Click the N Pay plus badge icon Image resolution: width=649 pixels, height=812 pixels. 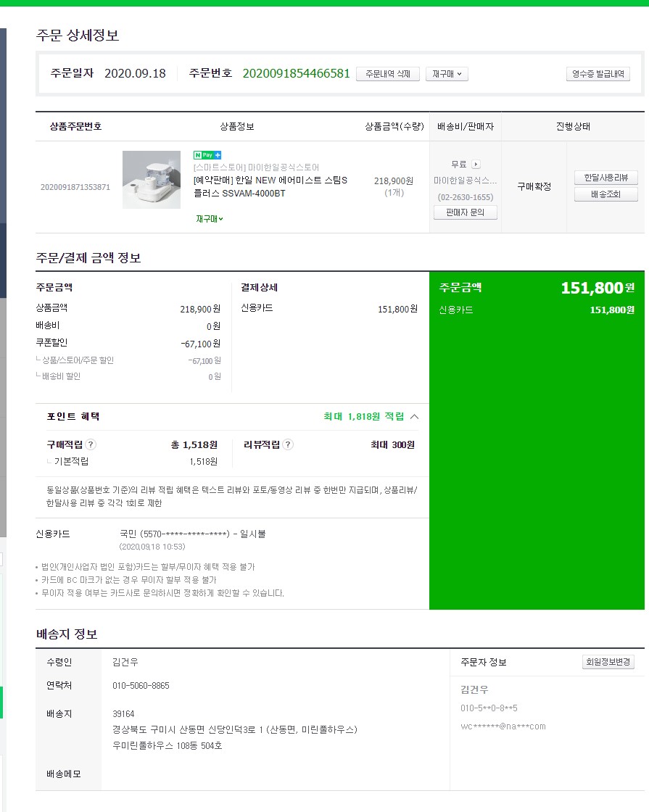(x=207, y=155)
